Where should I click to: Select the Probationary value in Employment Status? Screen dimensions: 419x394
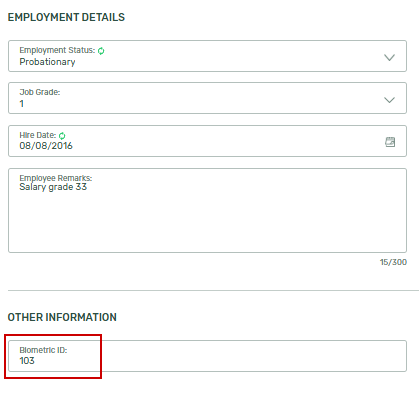coord(47,62)
